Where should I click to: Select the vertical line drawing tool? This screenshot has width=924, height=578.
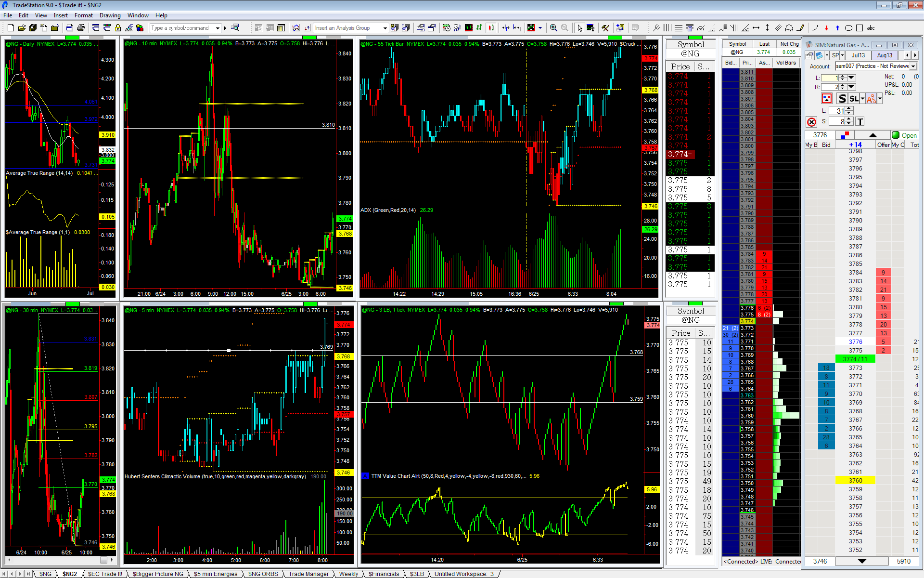click(767, 28)
